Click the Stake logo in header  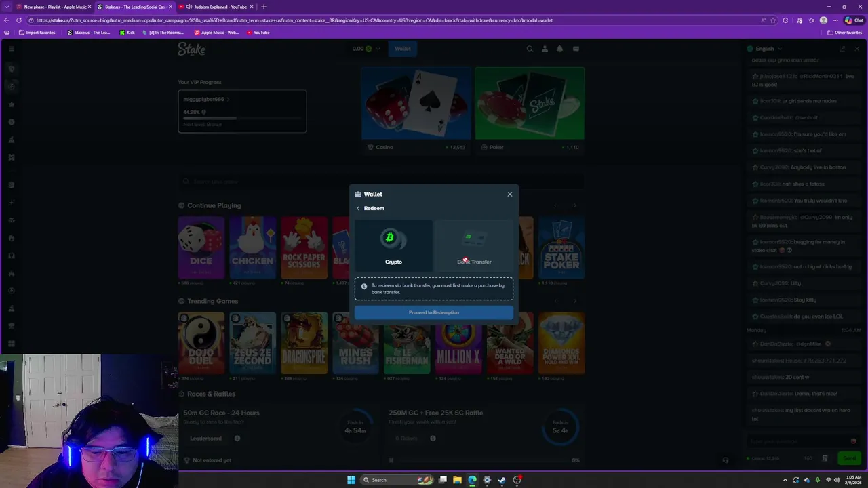[x=191, y=49]
